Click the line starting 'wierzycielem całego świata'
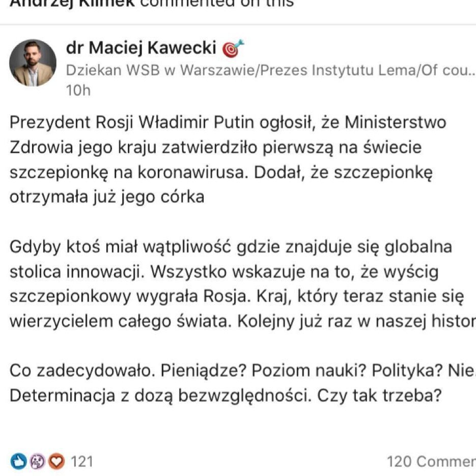 239,321
